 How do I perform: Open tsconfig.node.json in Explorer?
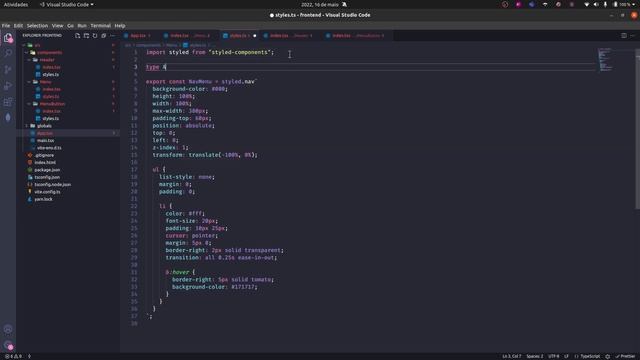click(52, 184)
